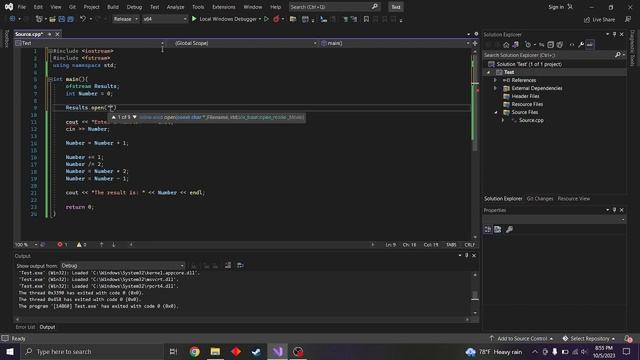Click the Save All icon
Image resolution: width=640 pixels, height=360 pixels.
[x=71, y=19]
